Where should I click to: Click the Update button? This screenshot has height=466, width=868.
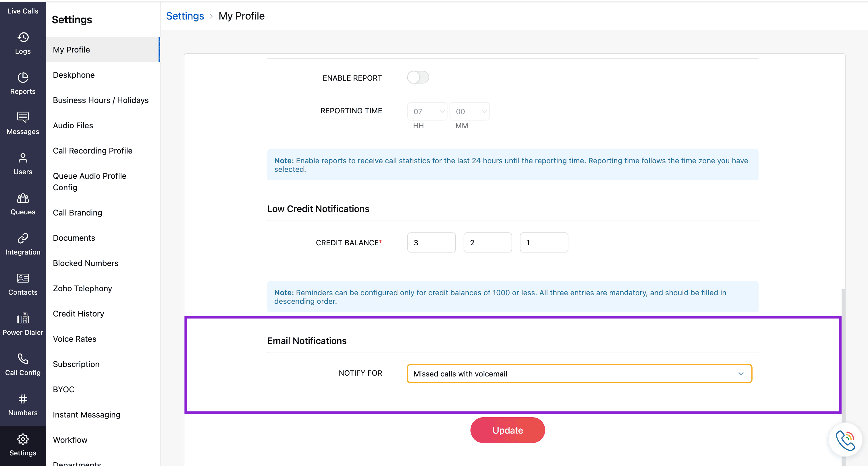click(508, 430)
